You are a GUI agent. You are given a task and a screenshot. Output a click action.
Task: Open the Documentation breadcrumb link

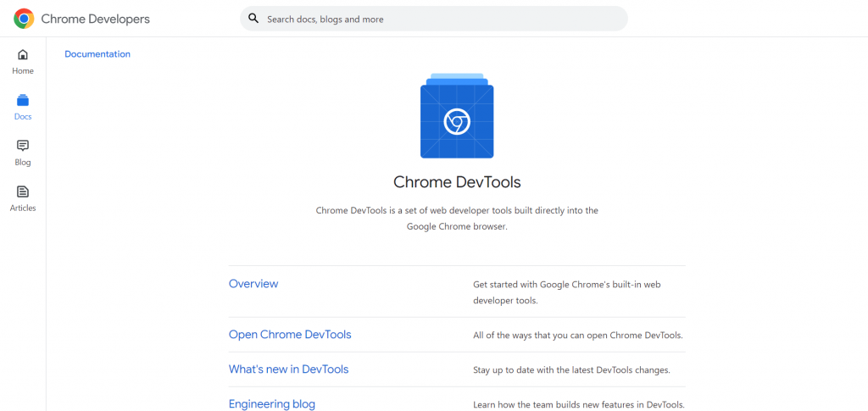(x=97, y=54)
